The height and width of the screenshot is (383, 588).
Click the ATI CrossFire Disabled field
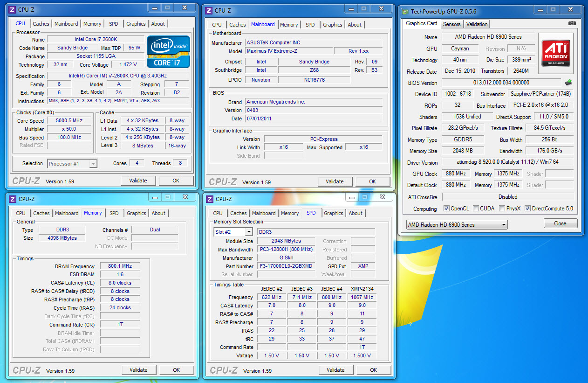pos(507,196)
